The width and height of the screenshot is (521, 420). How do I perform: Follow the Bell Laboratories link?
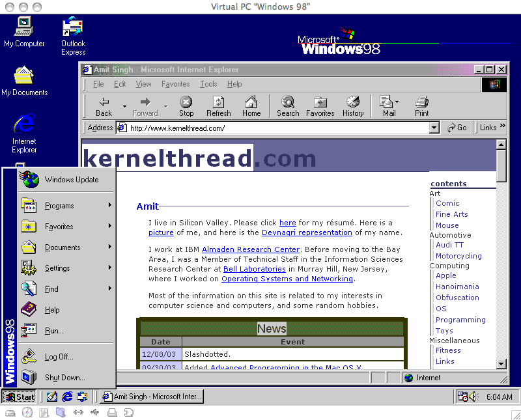pyautogui.click(x=254, y=269)
